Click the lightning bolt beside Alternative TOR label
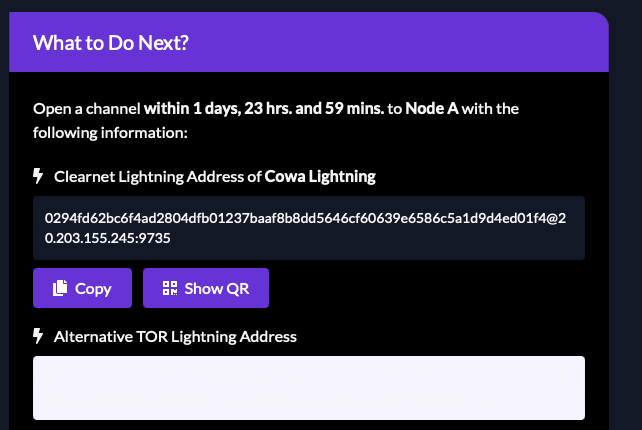 pos(39,336)
